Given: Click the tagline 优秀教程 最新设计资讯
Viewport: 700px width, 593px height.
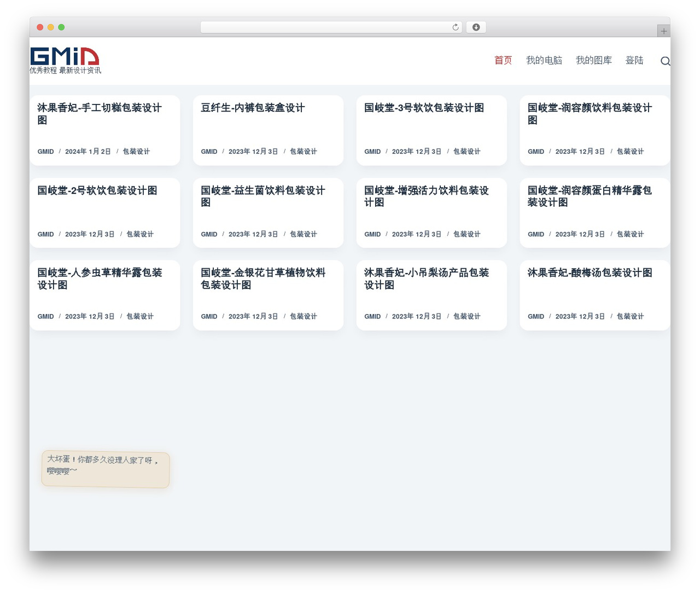Looking at the screenshot, I should (66, 71).
